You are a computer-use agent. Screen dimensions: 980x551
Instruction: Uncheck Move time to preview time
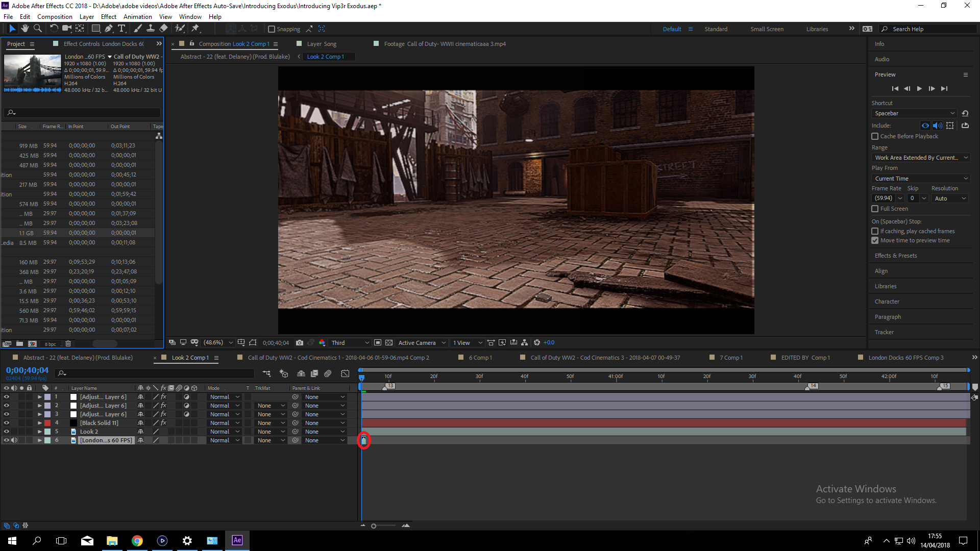[875, 240]
